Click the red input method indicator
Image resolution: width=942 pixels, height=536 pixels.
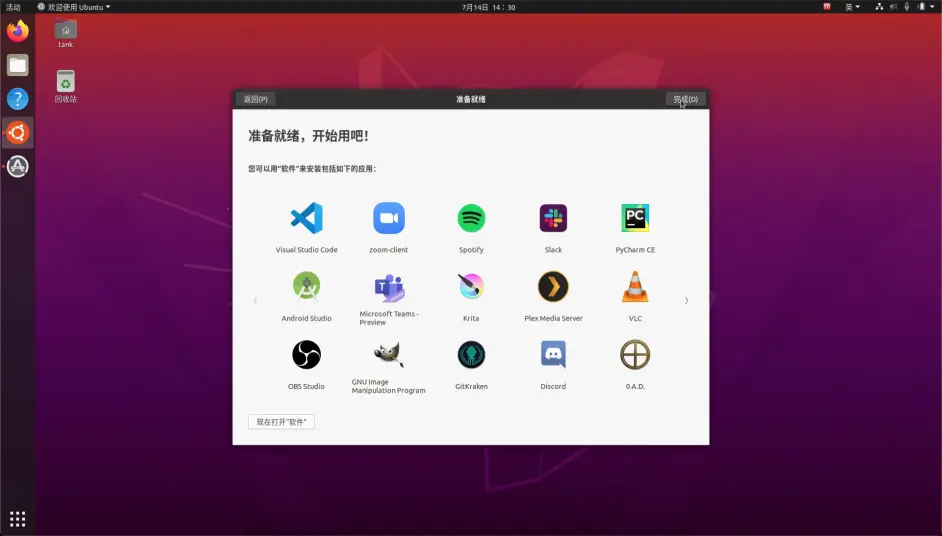tap(827, 7)
